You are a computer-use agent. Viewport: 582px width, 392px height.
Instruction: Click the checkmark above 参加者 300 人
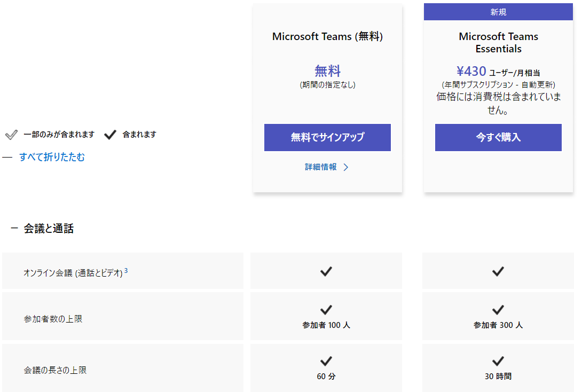(498, 310)
